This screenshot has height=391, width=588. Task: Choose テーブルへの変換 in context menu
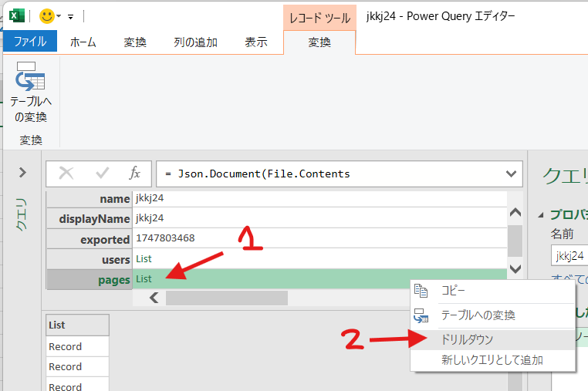(493, 315)
